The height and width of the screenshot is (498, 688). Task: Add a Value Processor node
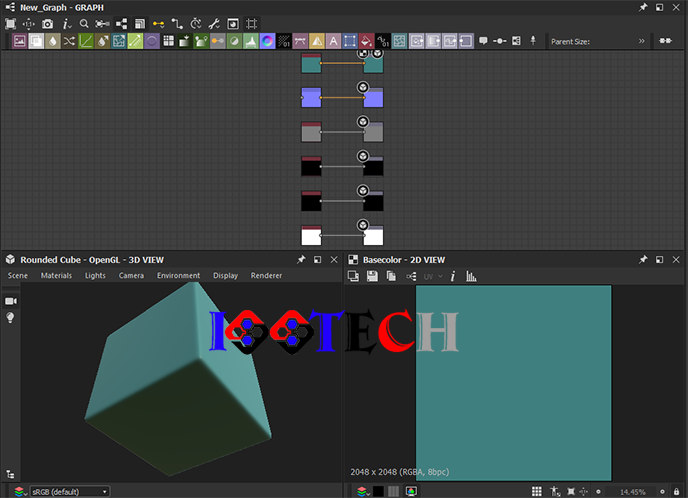383,41
